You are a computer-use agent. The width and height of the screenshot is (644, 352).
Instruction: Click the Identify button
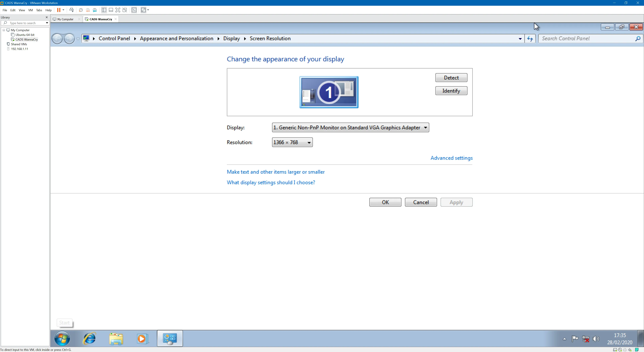[451, 91]
